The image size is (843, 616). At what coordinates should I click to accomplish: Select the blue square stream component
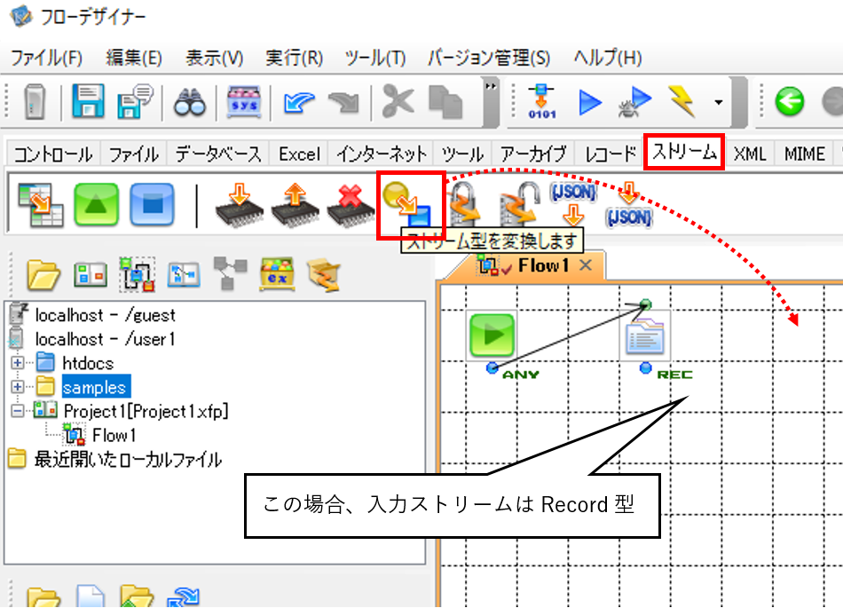click(152, 204)
